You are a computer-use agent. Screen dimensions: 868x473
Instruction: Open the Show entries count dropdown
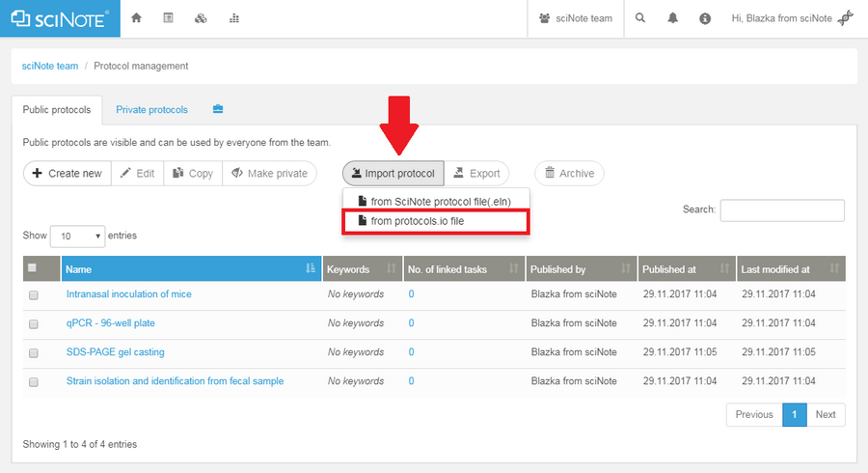(x=77, y=236)
